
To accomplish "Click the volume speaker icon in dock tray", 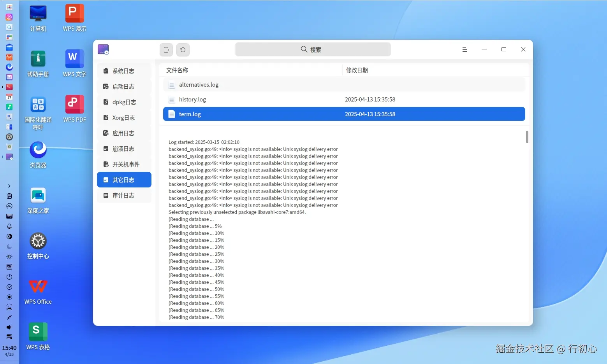I will (9, 327).
